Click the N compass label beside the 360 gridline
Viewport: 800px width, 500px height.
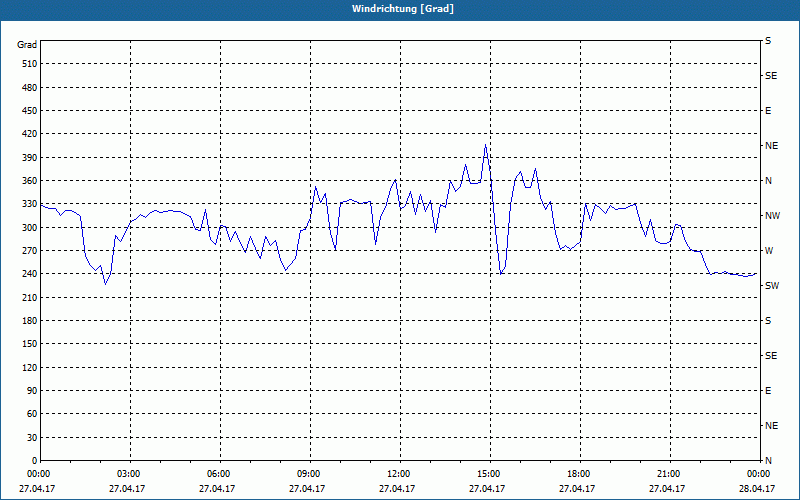click(x=768, y=181)
